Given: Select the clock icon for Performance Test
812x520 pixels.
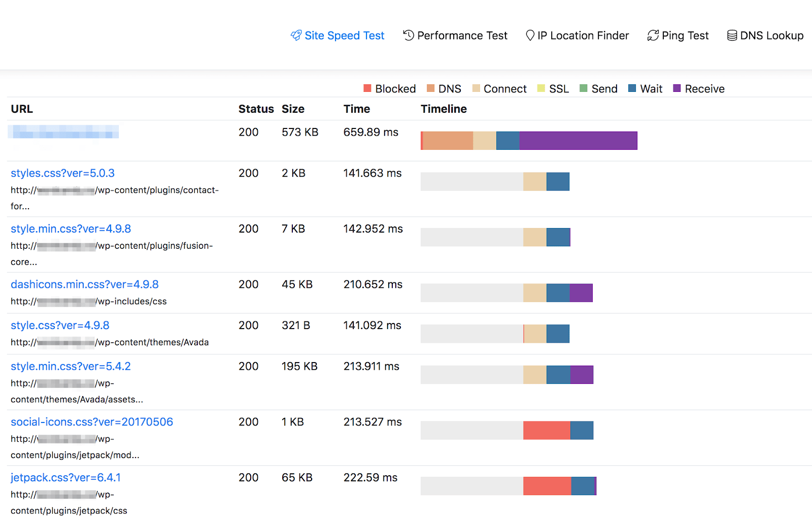Looking at the screenshot, I should point(408,35).
